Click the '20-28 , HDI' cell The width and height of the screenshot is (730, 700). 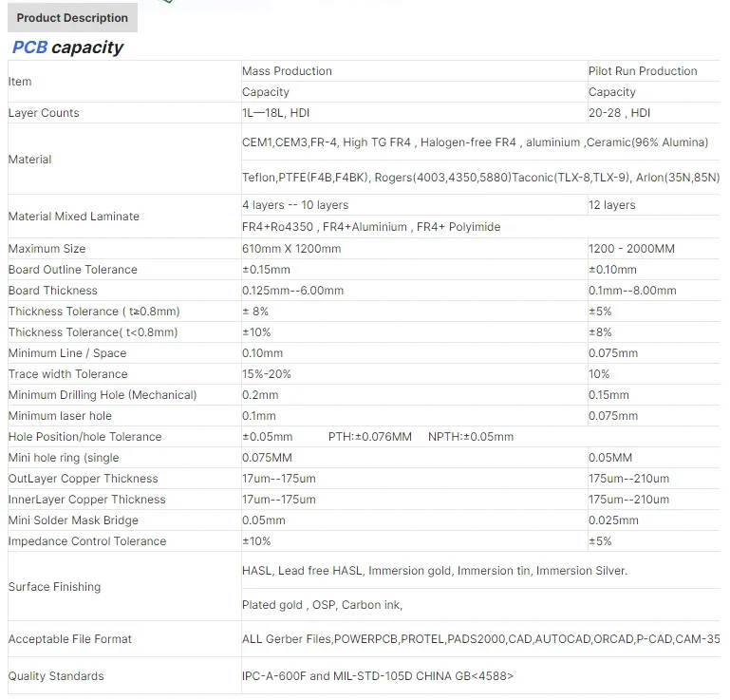pos(619,113)
